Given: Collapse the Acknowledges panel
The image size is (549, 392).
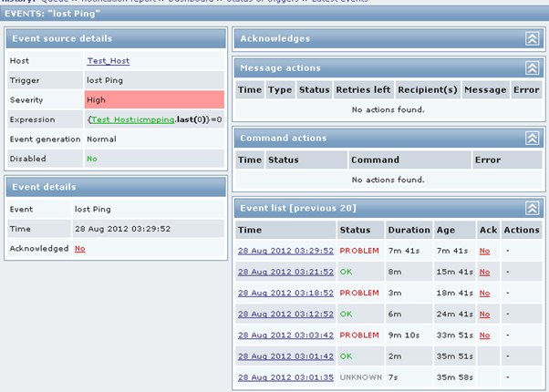Looking at the screenshot, I should click(x=532, y=38).
